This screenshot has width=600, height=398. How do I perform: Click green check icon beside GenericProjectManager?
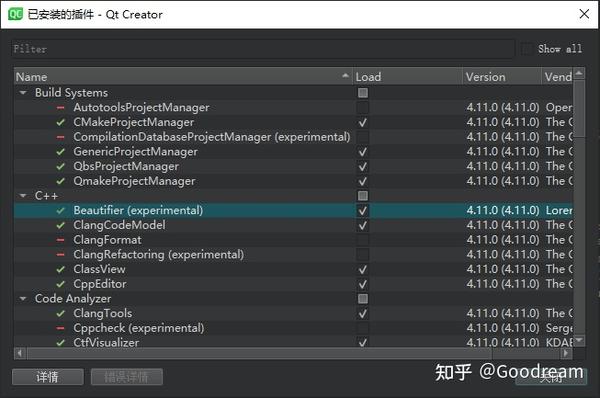(x=60, y=152)
